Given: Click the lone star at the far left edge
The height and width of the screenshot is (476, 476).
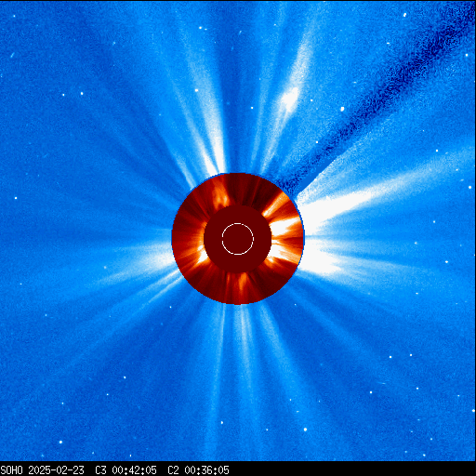Looking at the screenshot, I should click(16, 198).
